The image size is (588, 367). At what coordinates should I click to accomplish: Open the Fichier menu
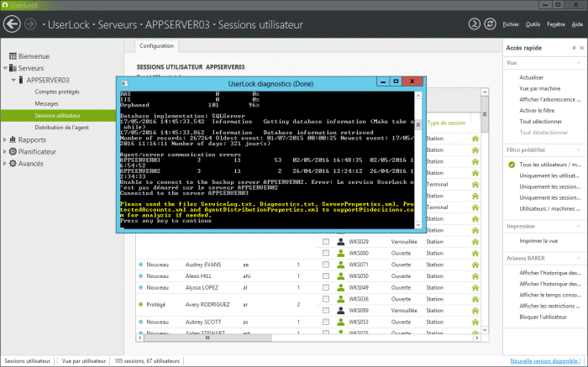pos(511,24)
